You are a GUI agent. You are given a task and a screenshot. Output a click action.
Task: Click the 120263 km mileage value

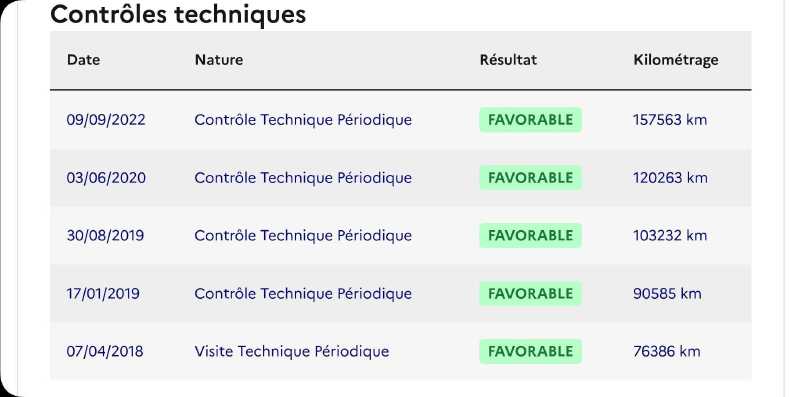pyautogui.click(x=670, y=178)
